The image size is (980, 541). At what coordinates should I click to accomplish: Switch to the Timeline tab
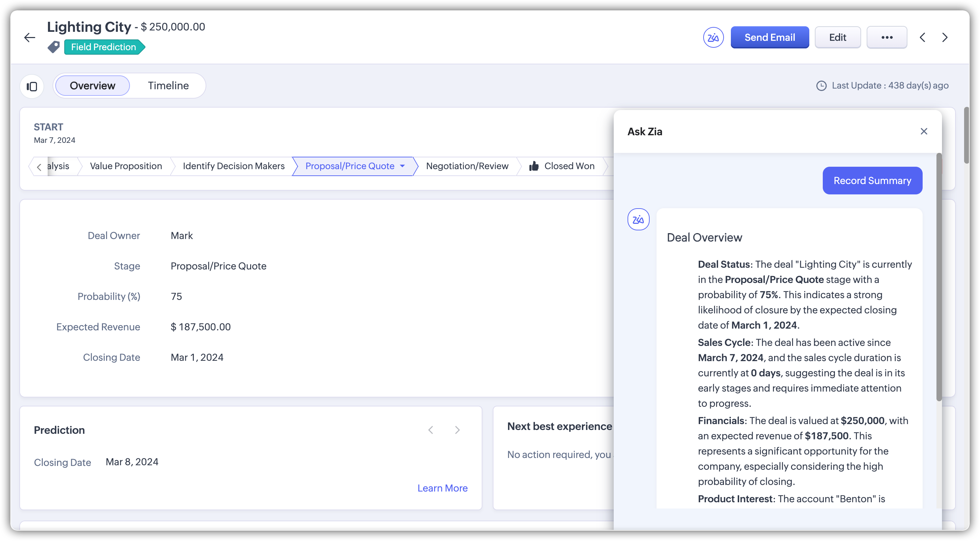coord(168,86)
